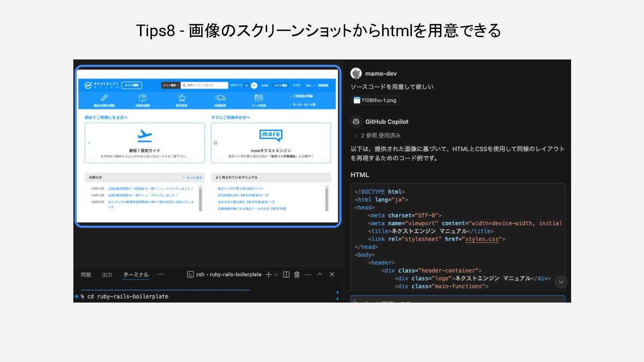Image resolution: width=644 pixels, height=362 pixels.
Task: Open the 1108thu-1.png attachment chip
Action: click(x=375, y=100)
